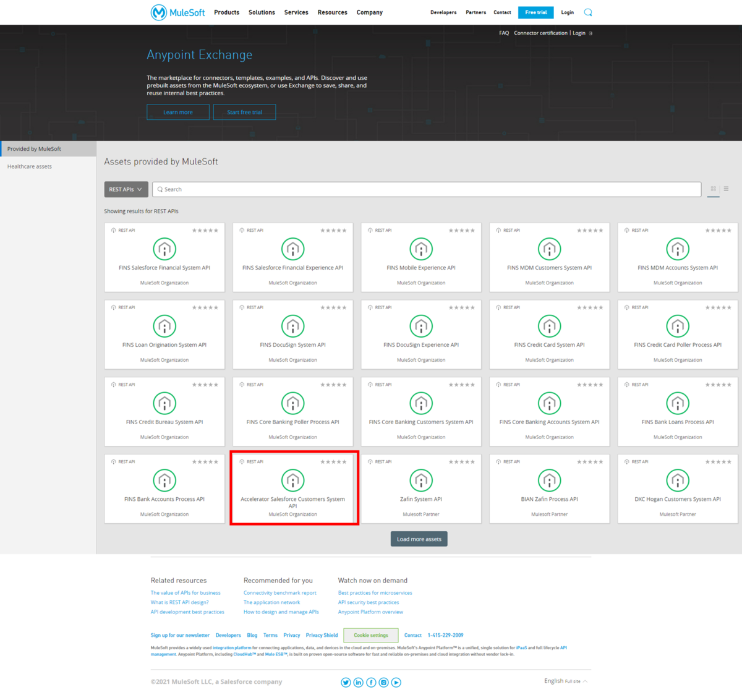This screenshot has width=742, height=700.
Task: Open How to design and manage APIs link
Action: [x=281, y=612]
